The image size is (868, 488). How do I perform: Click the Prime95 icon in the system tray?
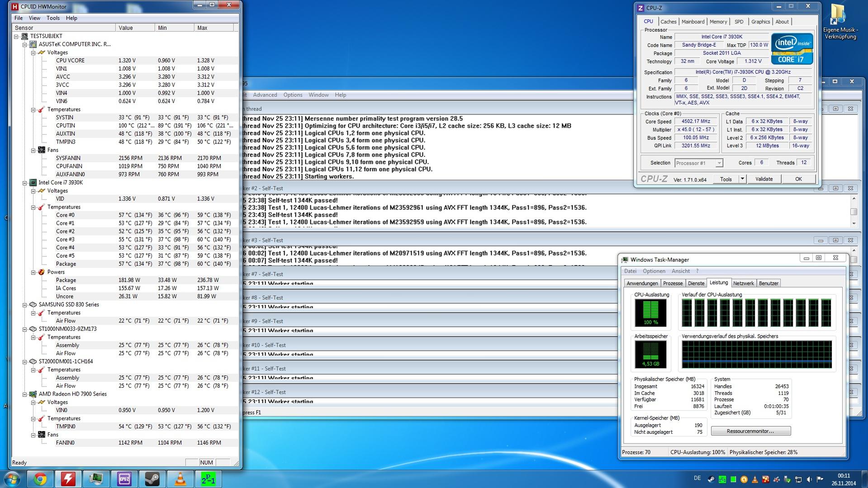pyautogui.click(x=722, y=479)
